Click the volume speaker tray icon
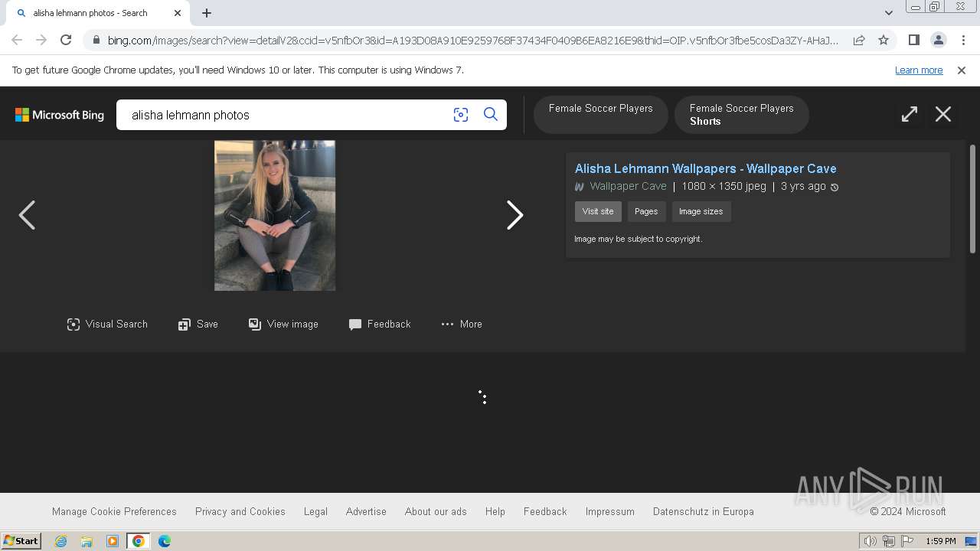This screenshot has width=980, height=551. [871, 541]
